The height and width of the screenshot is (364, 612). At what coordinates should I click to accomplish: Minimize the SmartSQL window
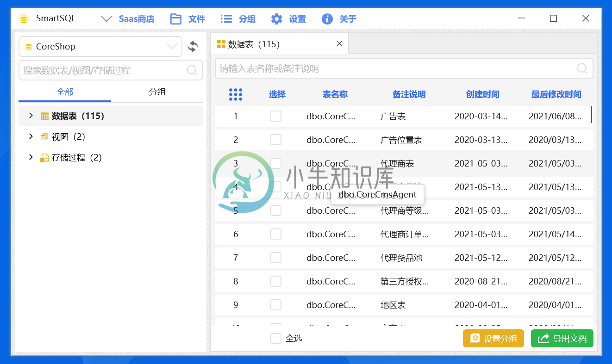(522, 19)
